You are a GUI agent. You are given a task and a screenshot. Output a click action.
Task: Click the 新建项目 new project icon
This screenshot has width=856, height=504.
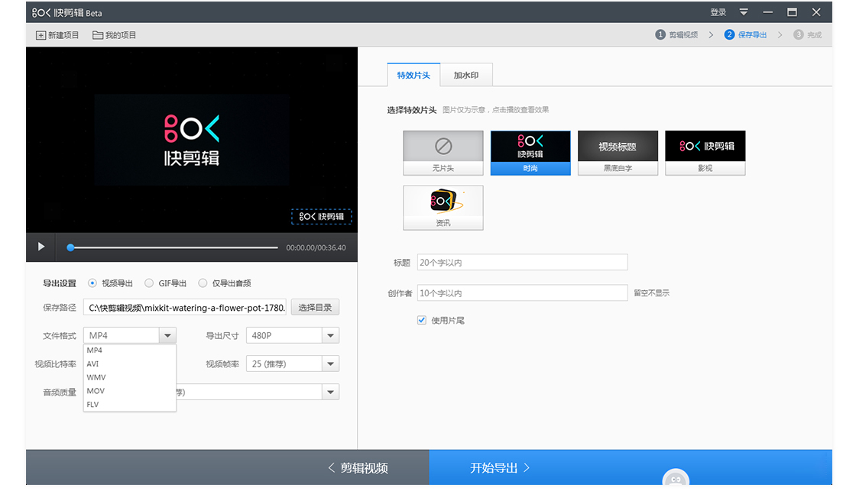41,35
